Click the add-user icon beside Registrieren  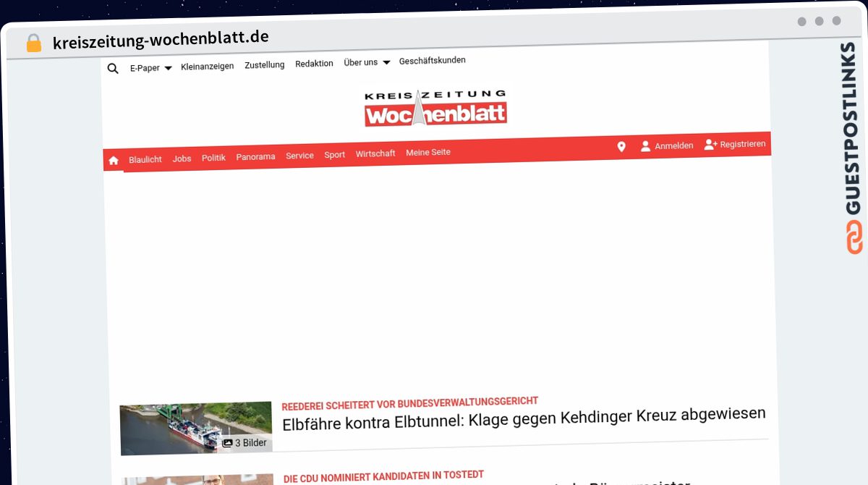(710, 145)
